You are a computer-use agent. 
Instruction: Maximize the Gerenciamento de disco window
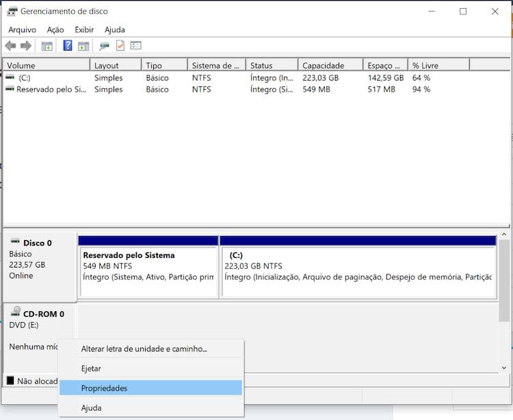pos(463,12)
